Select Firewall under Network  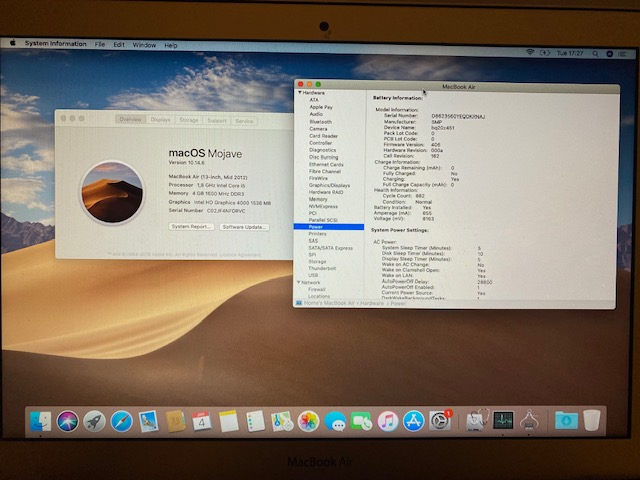(316, 289)
